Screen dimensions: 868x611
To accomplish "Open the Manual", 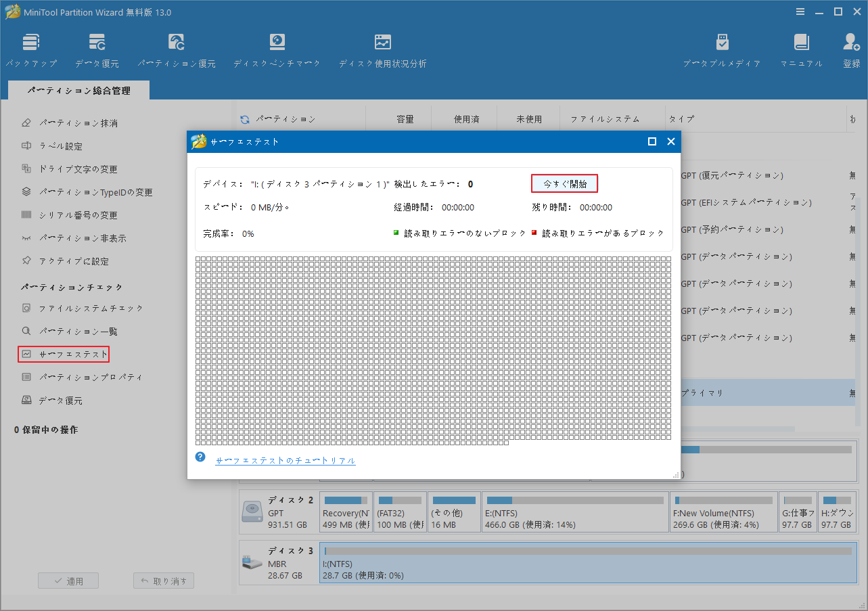I will tap(801, 48).
